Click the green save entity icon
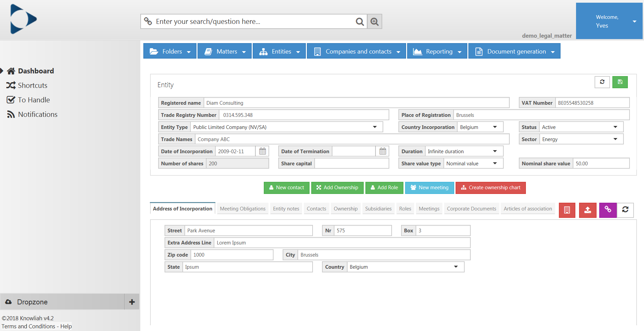644x331 pixels. pos(620,82)
